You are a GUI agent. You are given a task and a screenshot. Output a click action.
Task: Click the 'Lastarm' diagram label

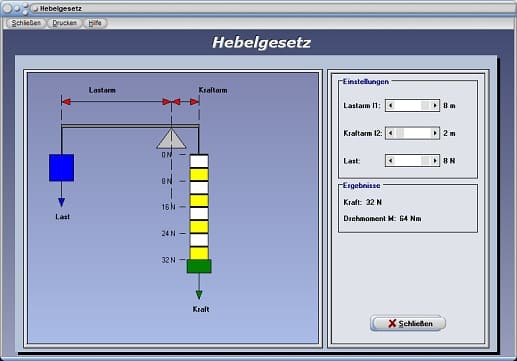tap(102, 90)
